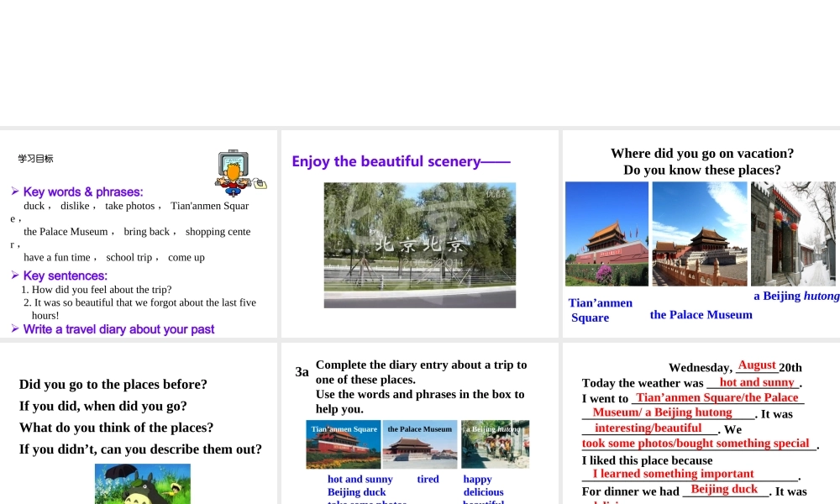Viewport: 840px width, 504px height.
Task: Click I learned something important answer
Action: point(673,474)
